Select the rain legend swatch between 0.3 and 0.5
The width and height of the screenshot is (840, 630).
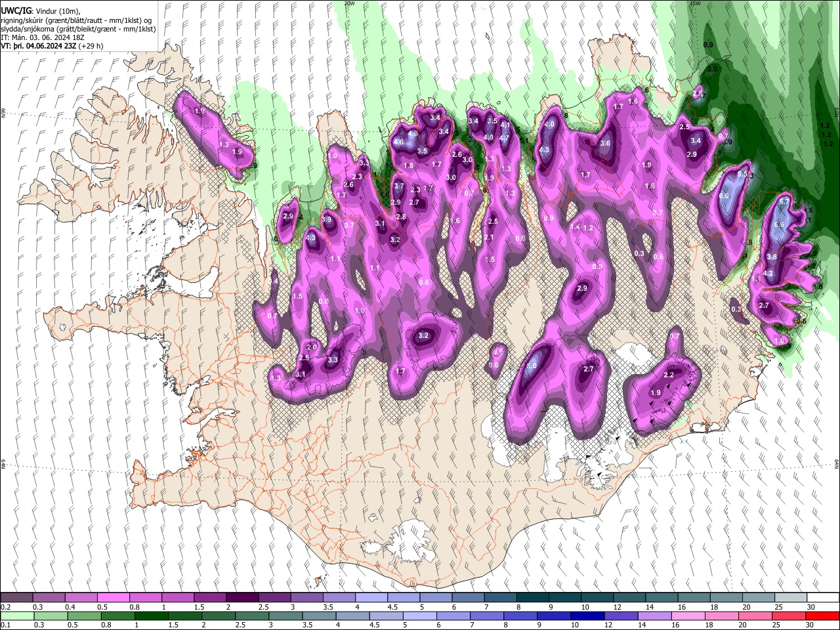(x=51, y=616)
